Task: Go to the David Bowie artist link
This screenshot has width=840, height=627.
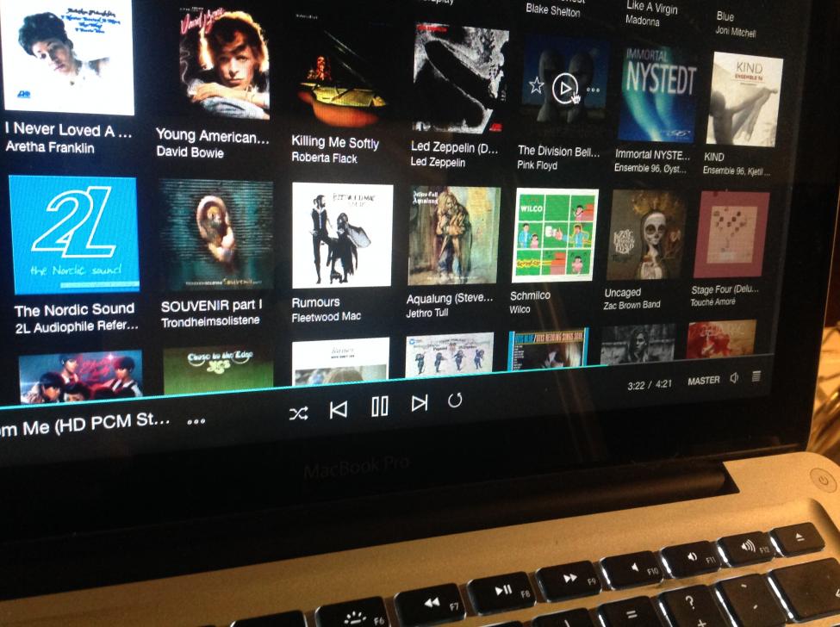Action: (x=190, y=152)
